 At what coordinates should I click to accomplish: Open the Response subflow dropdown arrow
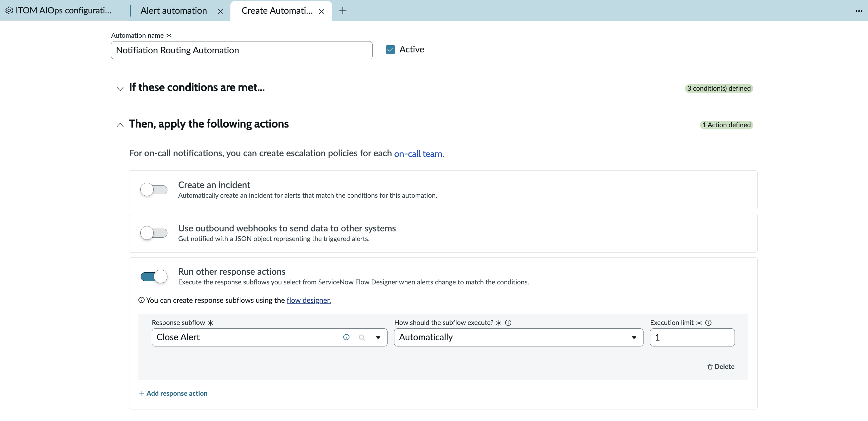[378, 337]
